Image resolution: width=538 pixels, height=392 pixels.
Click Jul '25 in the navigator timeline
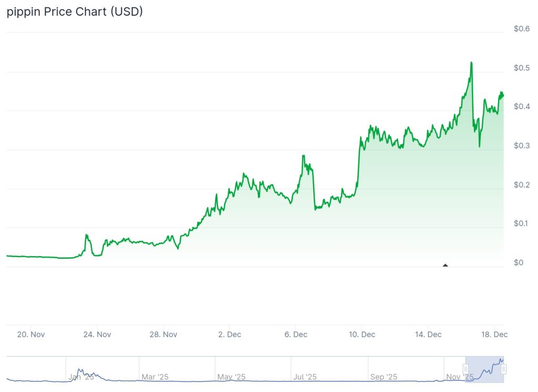pyautogui.click(x=305, y=377)
